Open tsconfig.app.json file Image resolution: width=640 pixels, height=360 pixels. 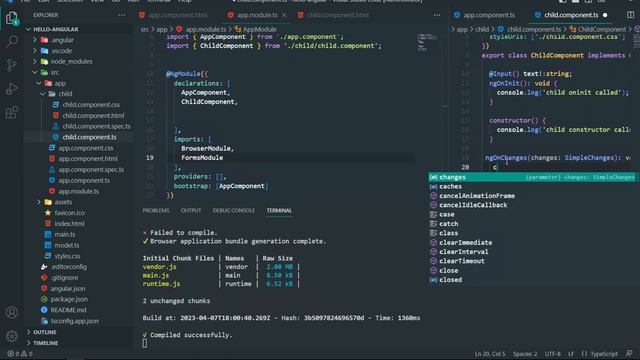[x=74, y=321]
